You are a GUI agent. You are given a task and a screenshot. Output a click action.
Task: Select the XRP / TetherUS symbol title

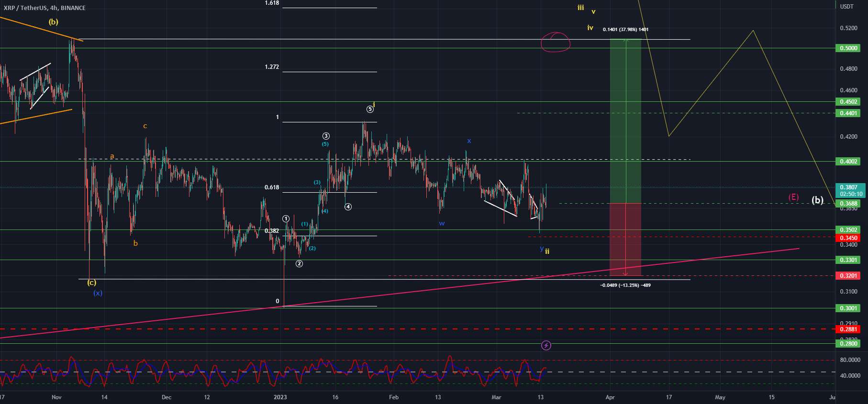click(45, 8)
